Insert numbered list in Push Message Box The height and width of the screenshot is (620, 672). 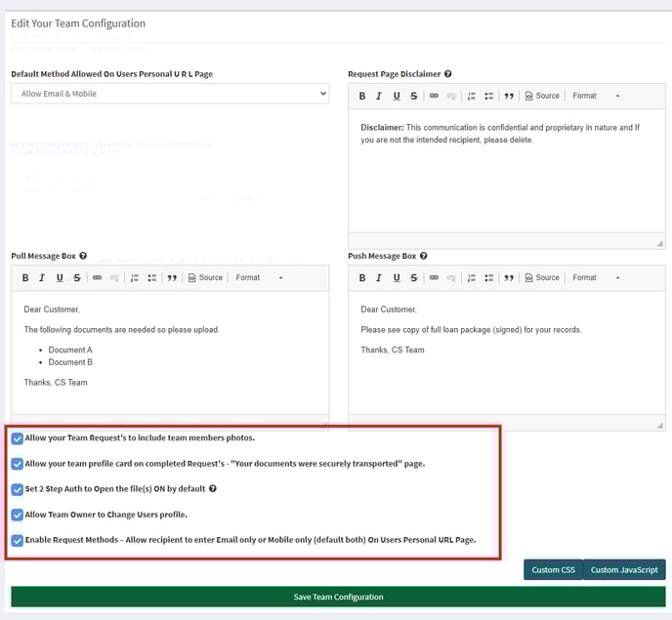tap(471, 278)
